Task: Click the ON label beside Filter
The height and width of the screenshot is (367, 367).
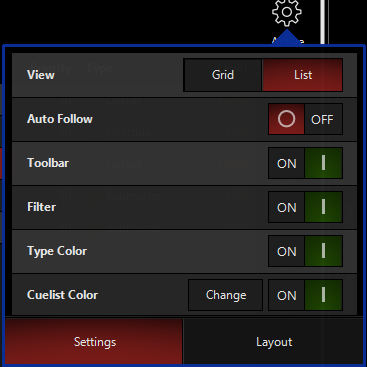Action: pos(287,207)
